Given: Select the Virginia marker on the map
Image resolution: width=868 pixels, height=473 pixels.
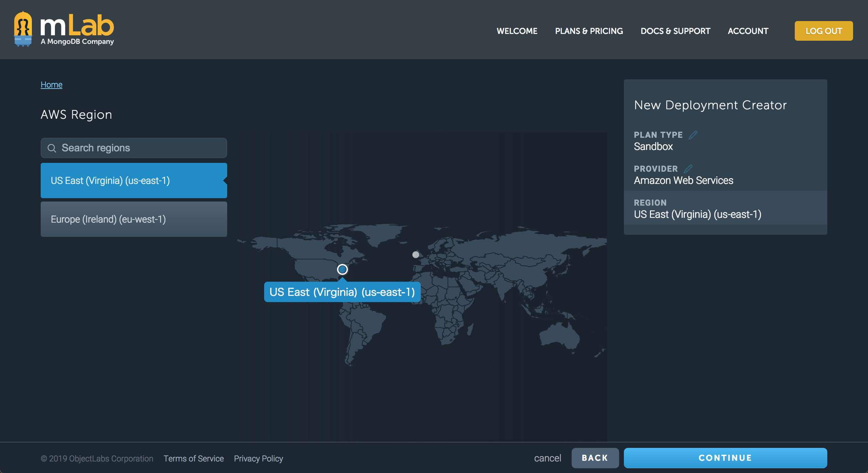Looking at the screenshot, I should (x=342, y=269).
